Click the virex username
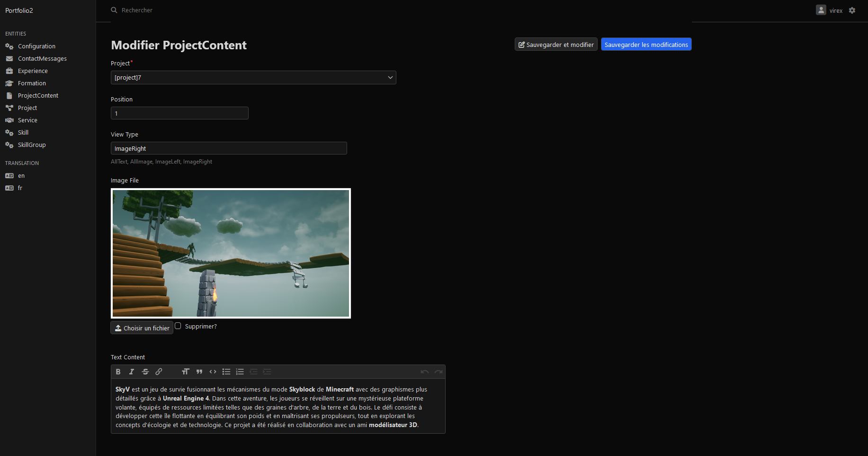Screen dimensions: 868x456 (x=836, y=10)
